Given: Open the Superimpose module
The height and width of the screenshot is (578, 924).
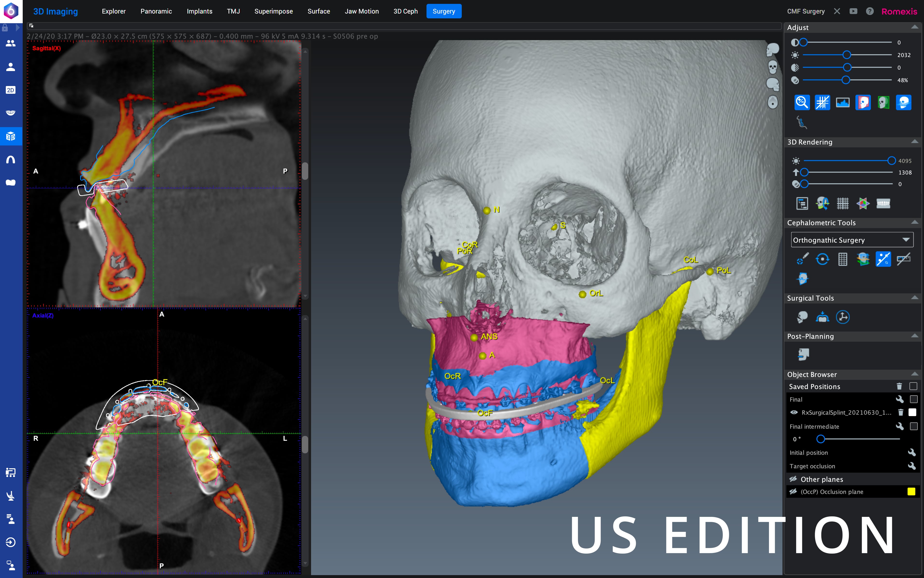Looking at the screenshot, I should 273,11.
